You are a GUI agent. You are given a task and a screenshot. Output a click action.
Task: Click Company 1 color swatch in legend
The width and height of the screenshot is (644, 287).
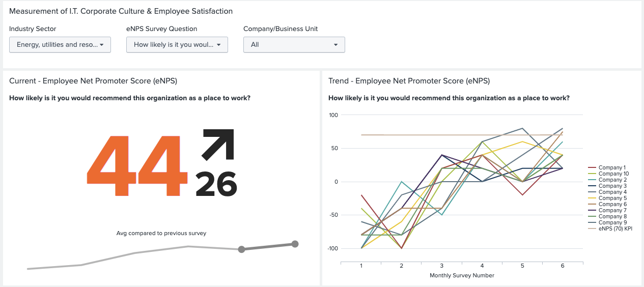point(592,168)
